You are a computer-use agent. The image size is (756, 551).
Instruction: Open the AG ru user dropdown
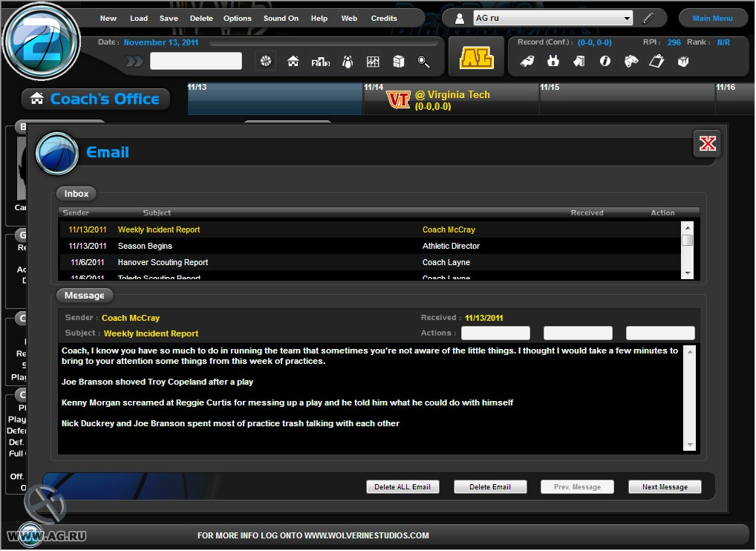click(x=553, y=18)
